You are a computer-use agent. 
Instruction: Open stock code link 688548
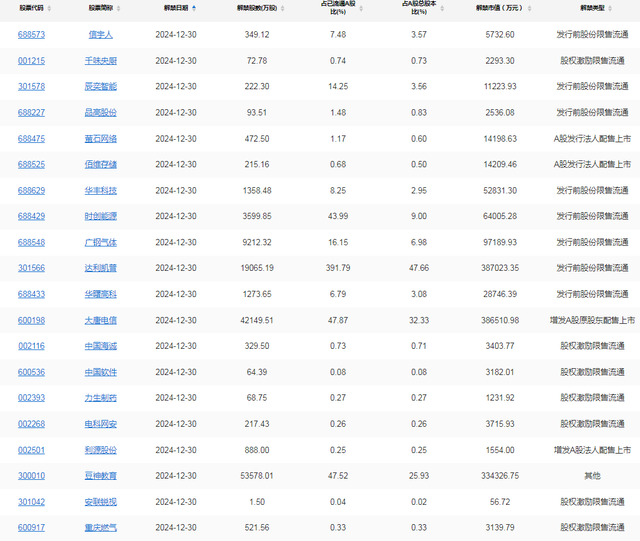tap(31, 243)
